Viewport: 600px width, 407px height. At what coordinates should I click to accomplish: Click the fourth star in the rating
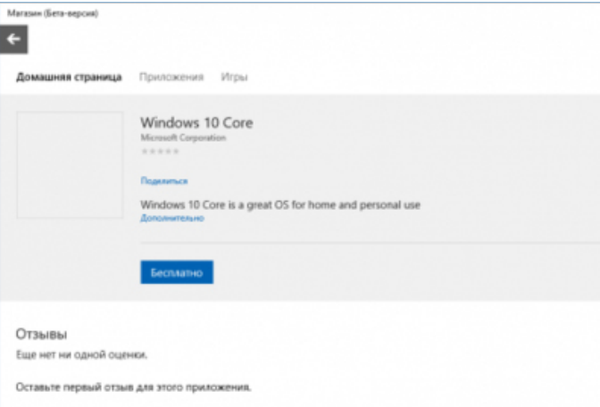pos(168,151)
